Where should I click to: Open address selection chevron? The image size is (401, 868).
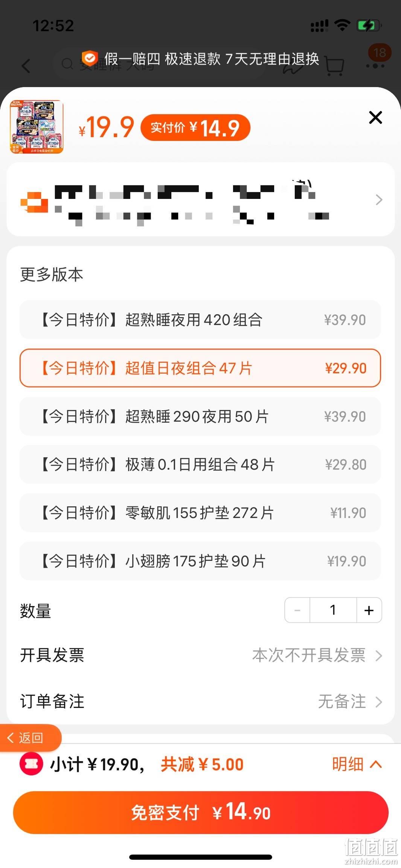pos(379,200)
